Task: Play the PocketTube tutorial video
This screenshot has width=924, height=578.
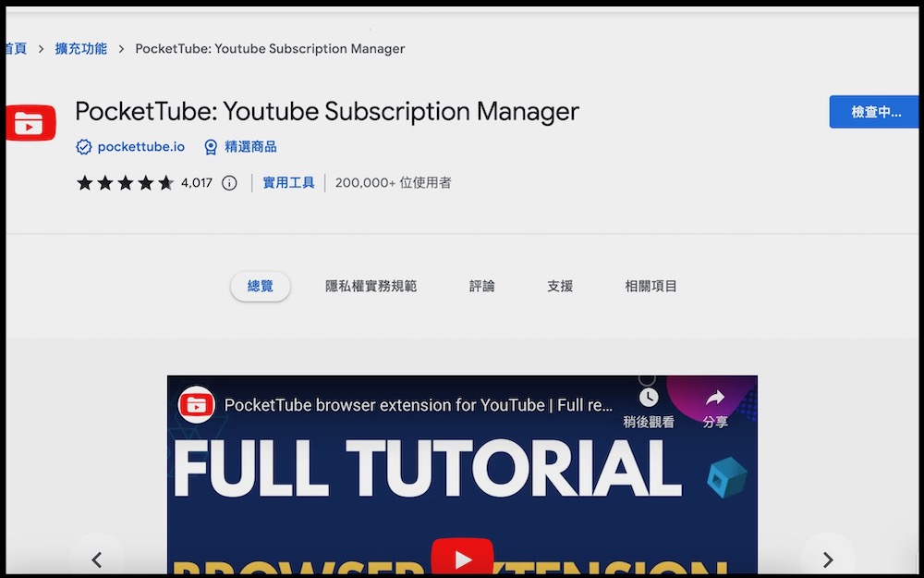Action: coord(462,558)
